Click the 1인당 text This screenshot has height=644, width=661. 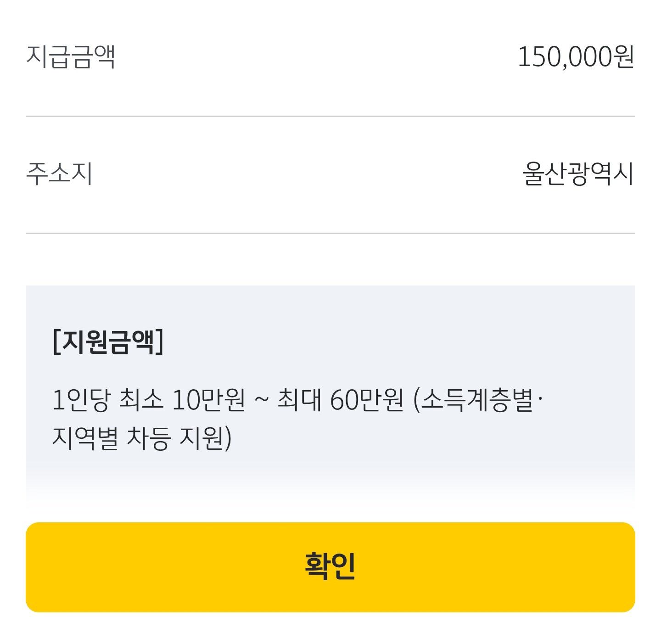[x=81, y=399]
